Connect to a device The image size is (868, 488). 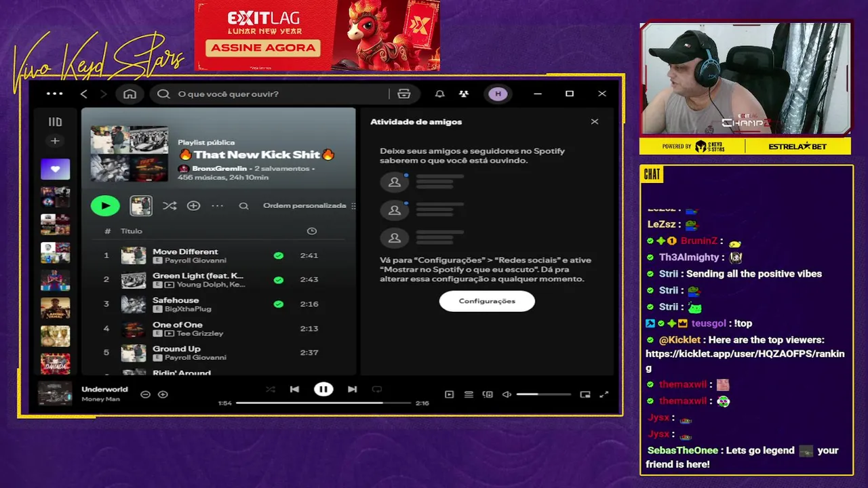coord(488,394)
